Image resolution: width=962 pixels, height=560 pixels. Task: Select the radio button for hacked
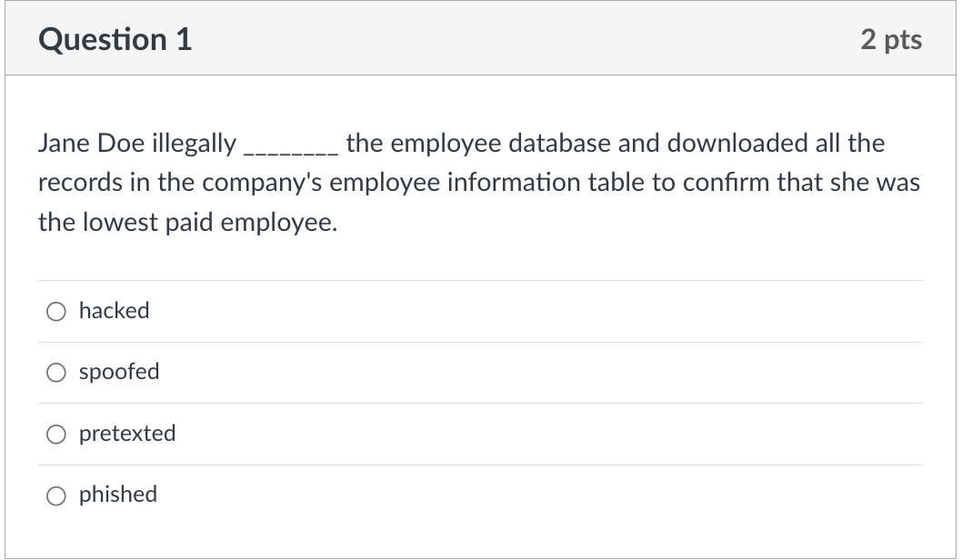56,311
